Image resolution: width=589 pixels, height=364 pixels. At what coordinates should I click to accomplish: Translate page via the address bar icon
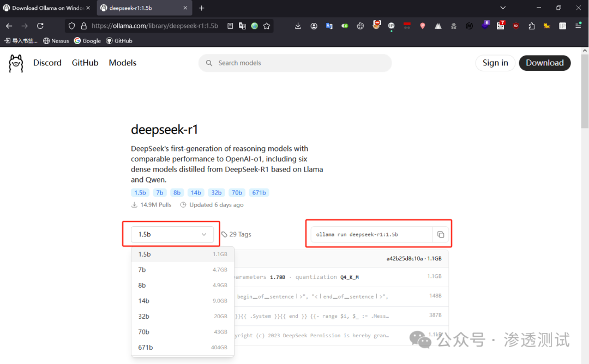(242, 26)
